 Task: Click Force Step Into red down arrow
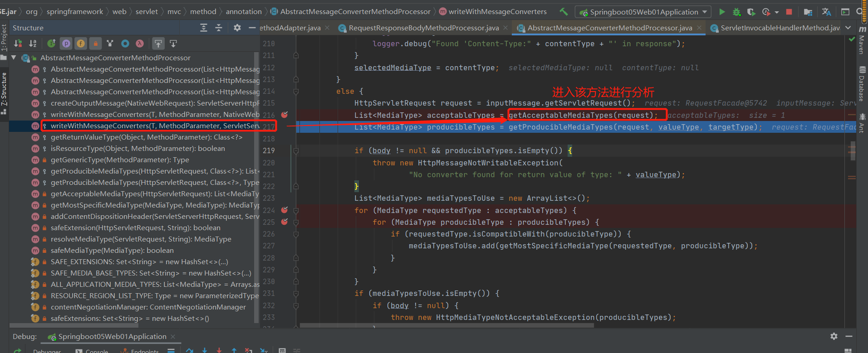point(219,350)
